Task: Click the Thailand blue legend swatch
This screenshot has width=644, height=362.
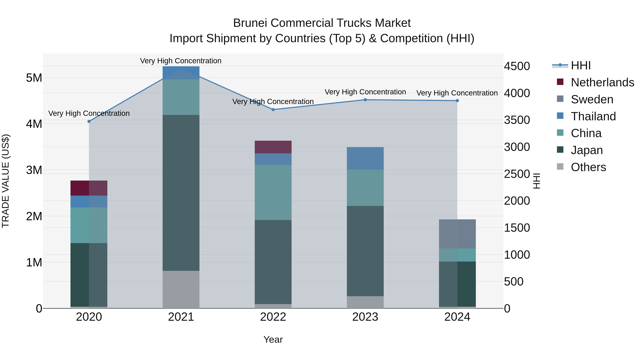Action: [x=560, y=116]
